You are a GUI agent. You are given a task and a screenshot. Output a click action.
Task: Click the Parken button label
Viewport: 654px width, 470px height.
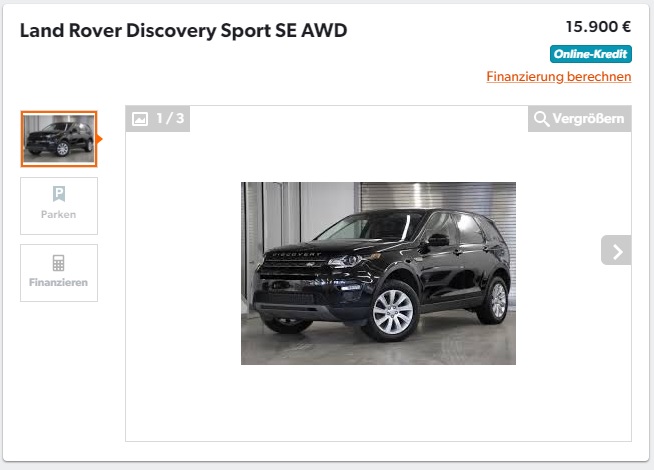[x=58, y=214]
